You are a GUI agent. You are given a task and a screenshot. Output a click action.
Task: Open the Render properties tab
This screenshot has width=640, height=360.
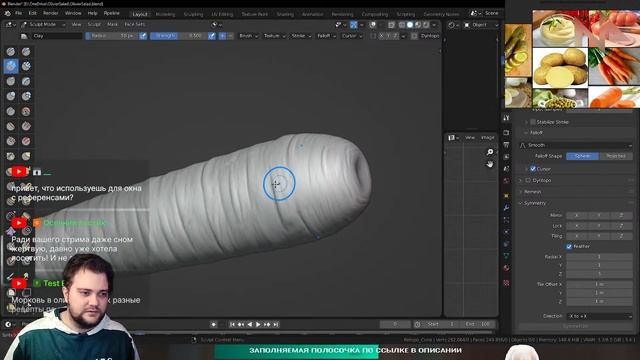tap(506, 133)
